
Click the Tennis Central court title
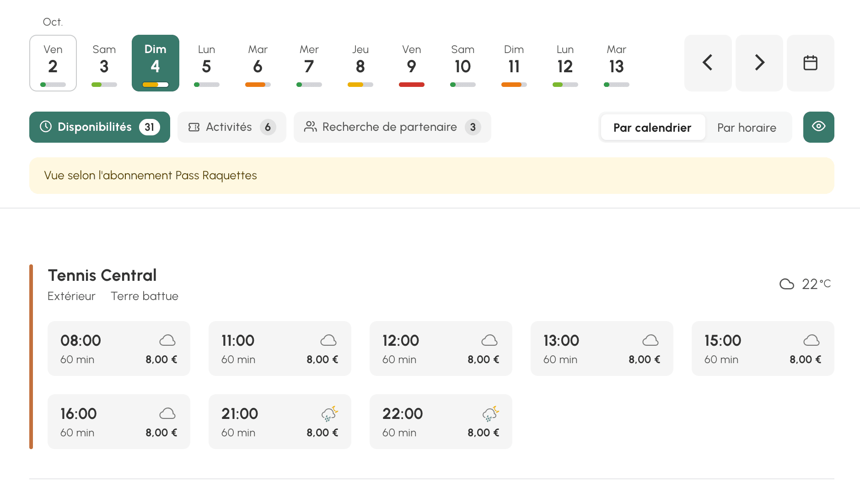pyautogui.click(x=102, y=275)
